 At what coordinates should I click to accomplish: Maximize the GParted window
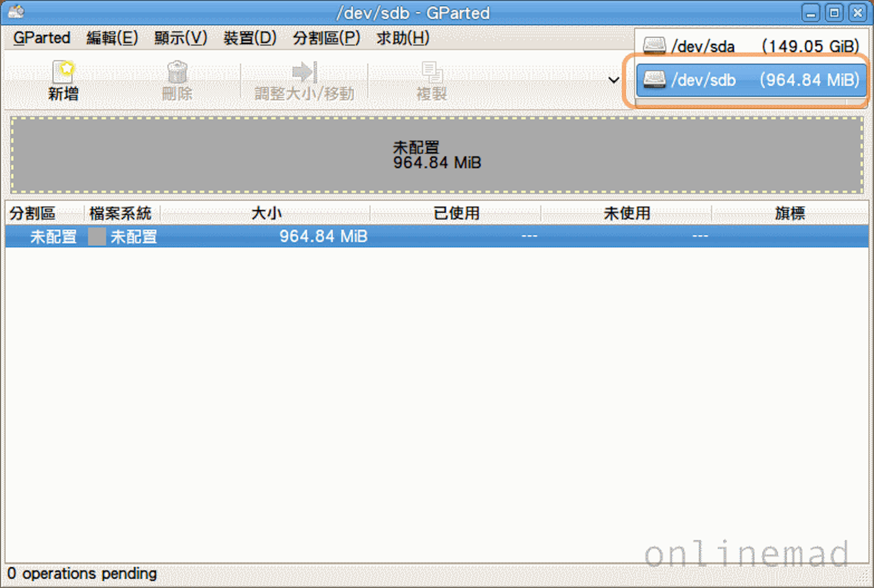coord(834,13)
